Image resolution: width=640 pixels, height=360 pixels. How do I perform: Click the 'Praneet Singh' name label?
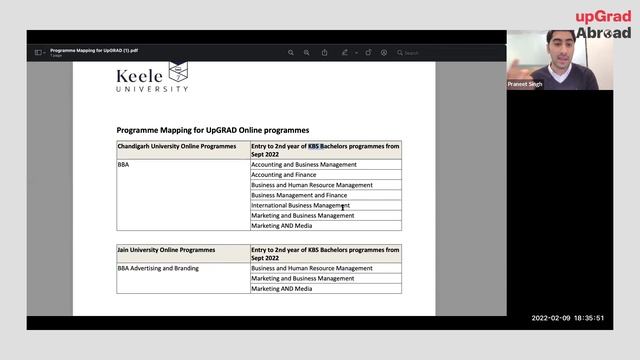(x=525, y=84)
